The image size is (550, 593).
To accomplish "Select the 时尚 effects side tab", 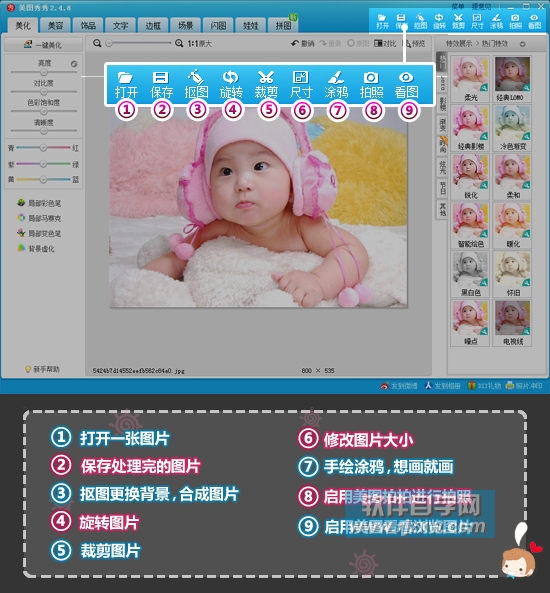I will [x=442, y=145].
